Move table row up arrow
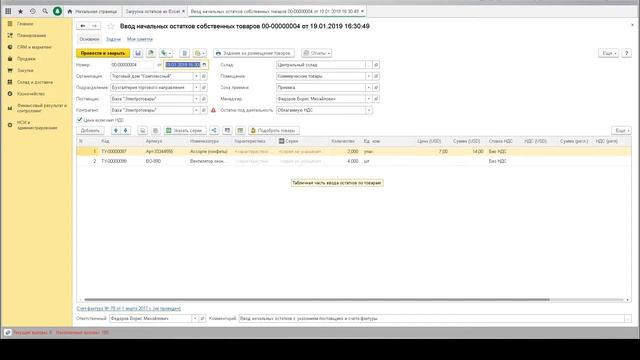640x360 pixels. pos(116,131)
